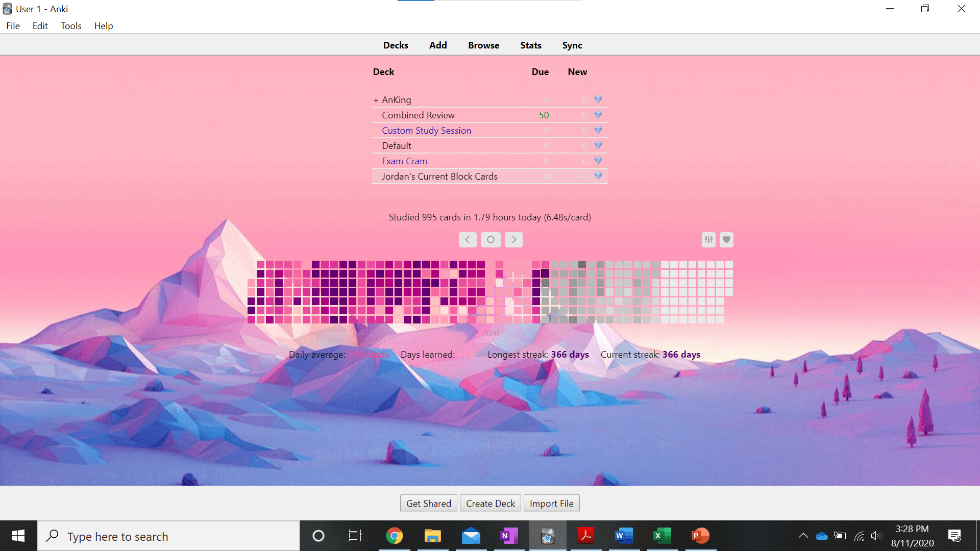Open the File menu

tap(13, 26)
